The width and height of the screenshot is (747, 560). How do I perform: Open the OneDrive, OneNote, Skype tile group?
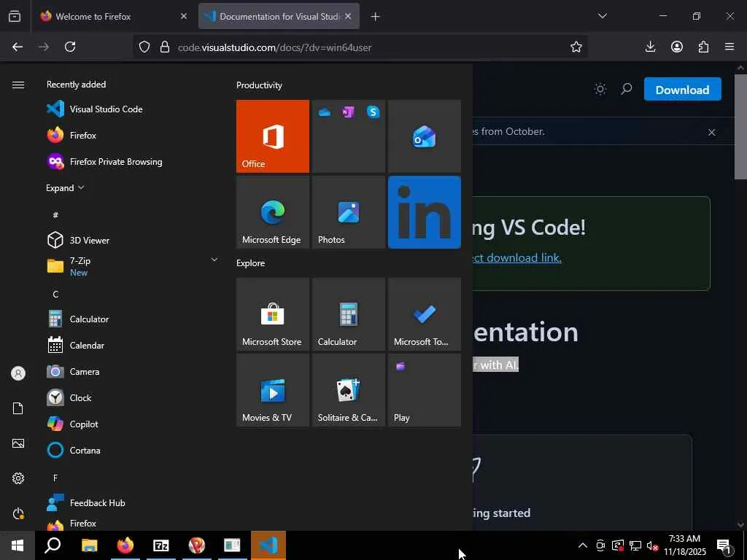(349, 136)
